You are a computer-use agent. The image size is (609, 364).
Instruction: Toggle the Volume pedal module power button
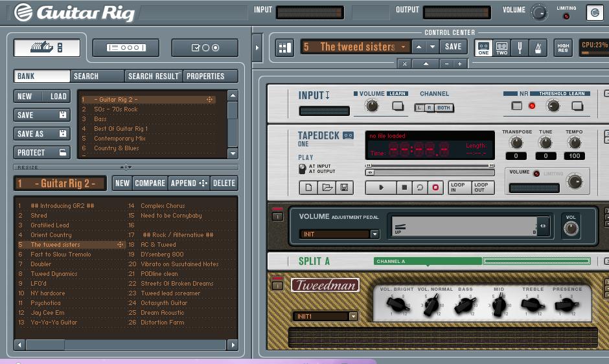(277, 217)
